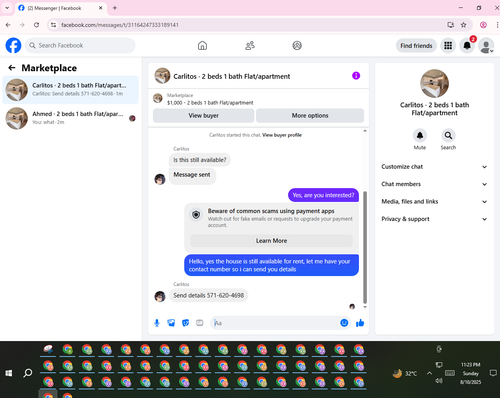The height and width of the screenshot is (398, 500).
Task: Select the 'Yes, are you interested?' message
Action: pos(323,195)
